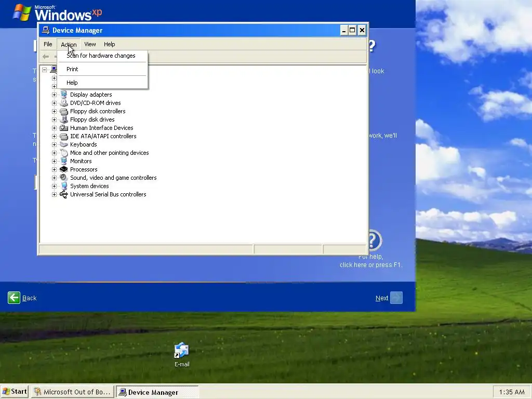Click the System devices icon
Image resolution: width=532 pixels, height=399 pixels.
pos(64,186)
